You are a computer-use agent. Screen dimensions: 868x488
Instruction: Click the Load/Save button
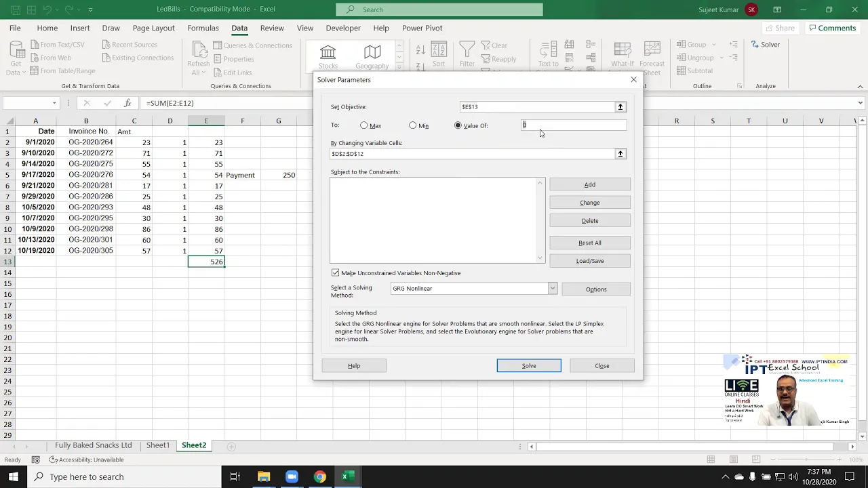click(x=590, y=261)
